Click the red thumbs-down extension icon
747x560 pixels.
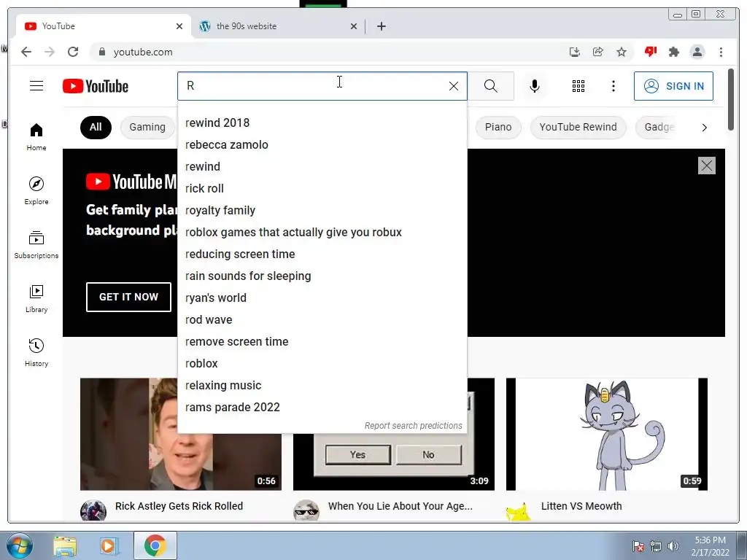[x=650, y=52]
